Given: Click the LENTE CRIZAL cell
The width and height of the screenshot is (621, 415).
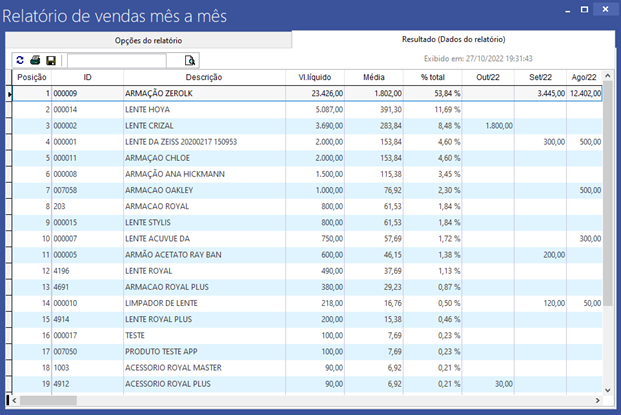Looking at the screenshot, I should coord(204,126).
